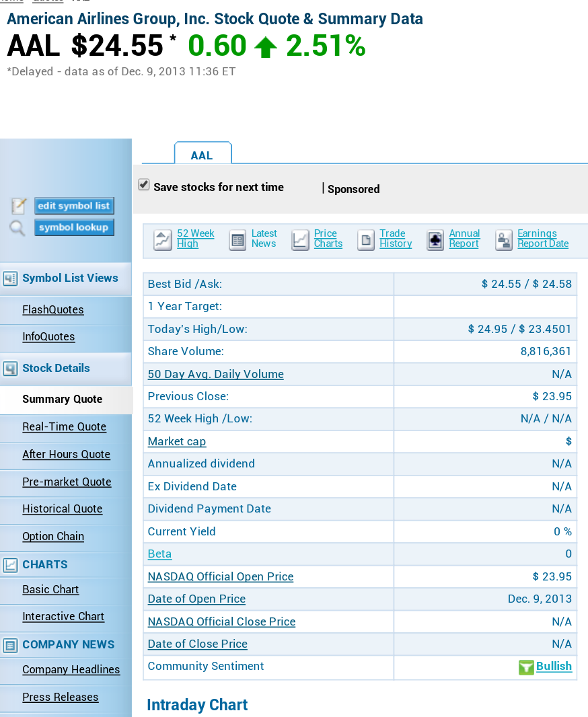Click the Price Charts graph icon
This screenshot has width=588, height=717.
[300, 240]
